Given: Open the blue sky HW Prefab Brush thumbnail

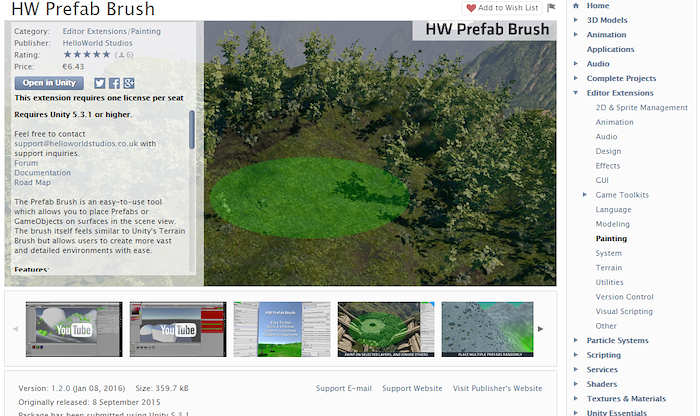Looking at the screenshot, I should tap(282, 329).
